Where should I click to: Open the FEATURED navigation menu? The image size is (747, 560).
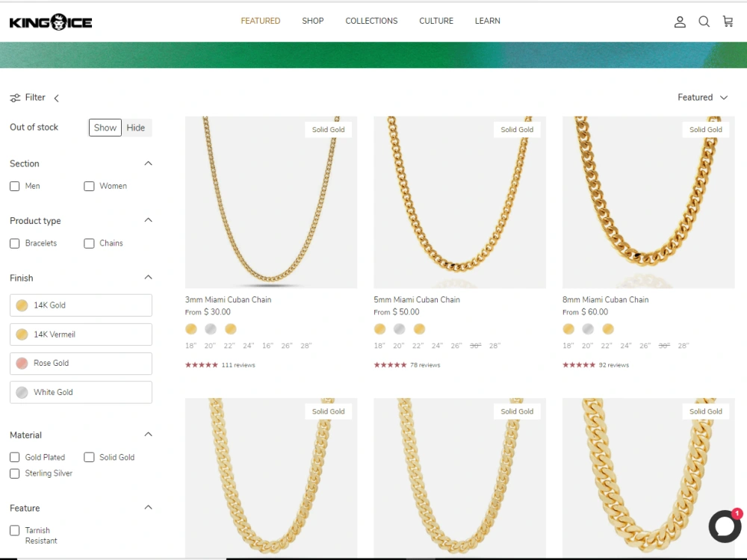coord(261,21)
